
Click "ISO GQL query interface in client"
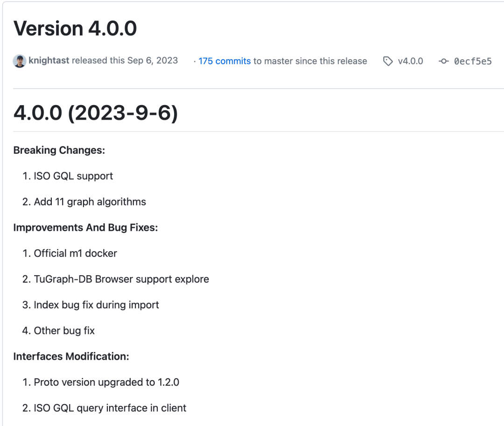[110, 408]
